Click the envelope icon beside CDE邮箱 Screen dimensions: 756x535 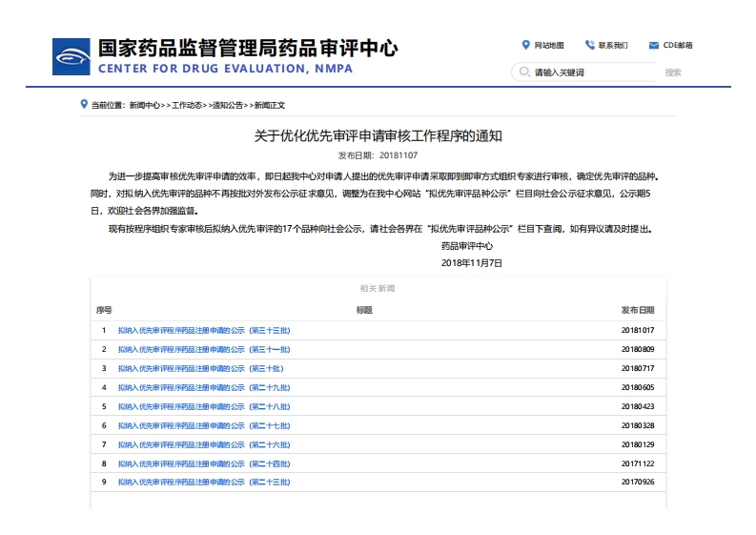click(654, 45)
